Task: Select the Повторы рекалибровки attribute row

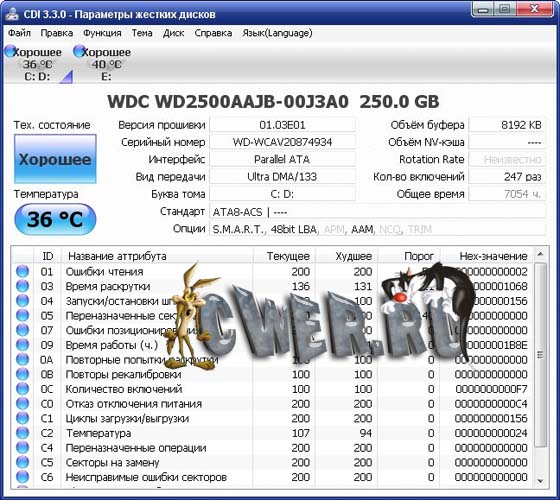Action: tap(273, 374)
